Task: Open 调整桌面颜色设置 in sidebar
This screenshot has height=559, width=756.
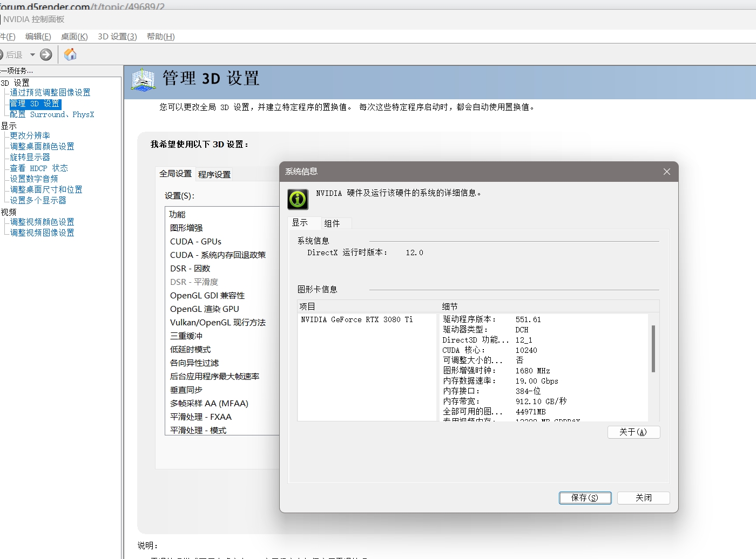Action: click(42, 147)
